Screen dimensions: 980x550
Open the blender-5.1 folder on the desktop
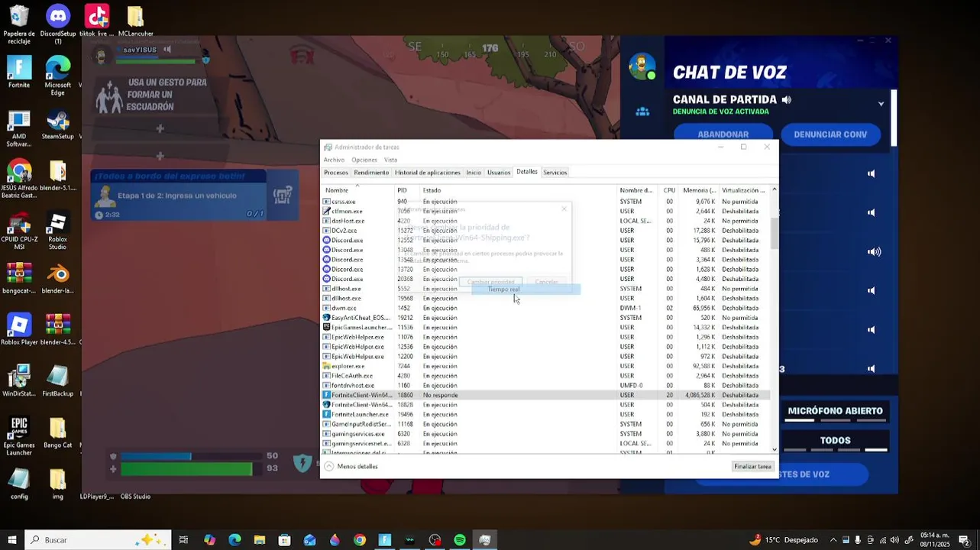pos(58,176)
